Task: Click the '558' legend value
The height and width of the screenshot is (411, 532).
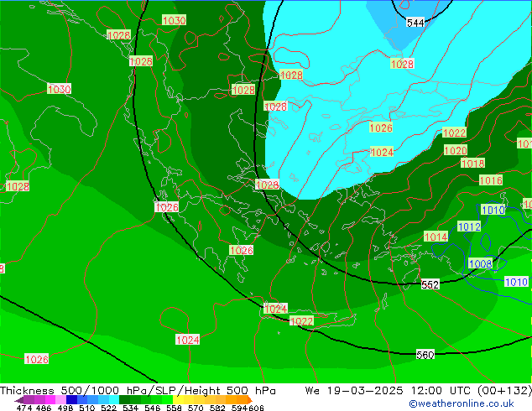Action: coord(174,408)
